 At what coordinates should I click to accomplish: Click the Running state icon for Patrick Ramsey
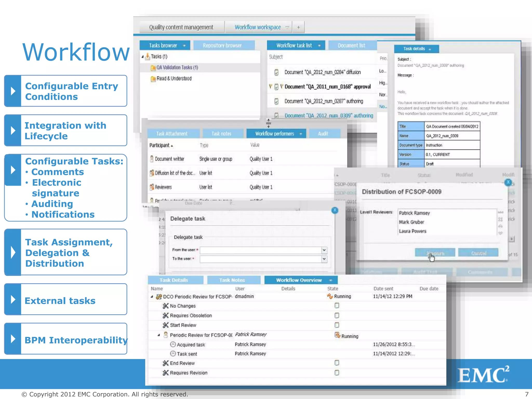(337, 335)
